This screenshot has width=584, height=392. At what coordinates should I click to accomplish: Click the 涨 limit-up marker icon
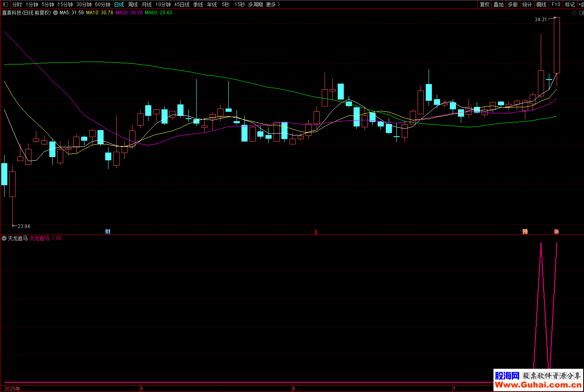coord(556,231)
